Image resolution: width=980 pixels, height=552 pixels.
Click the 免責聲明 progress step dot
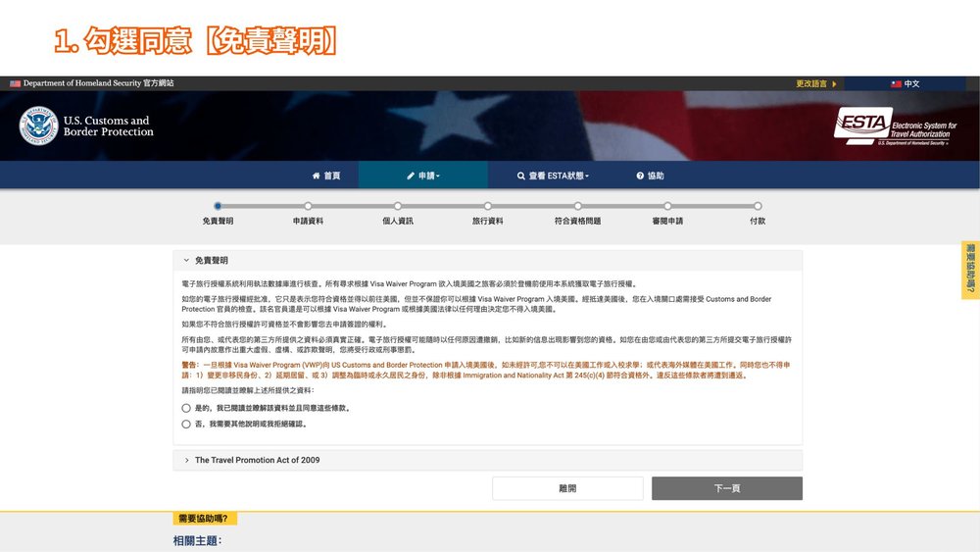click(218, 206)
